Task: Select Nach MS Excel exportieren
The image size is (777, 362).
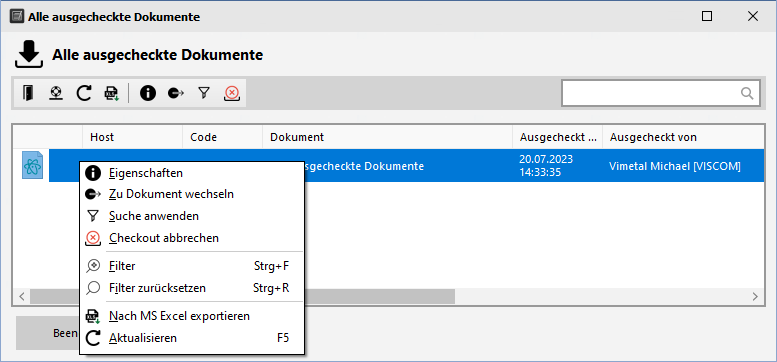Action: (192, 315)
